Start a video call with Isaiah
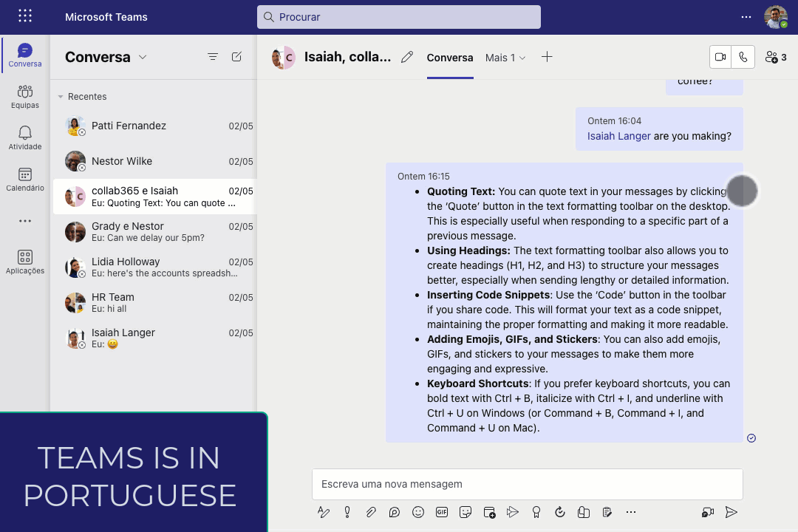Screen dimensions: 798x532 [720, 57]
